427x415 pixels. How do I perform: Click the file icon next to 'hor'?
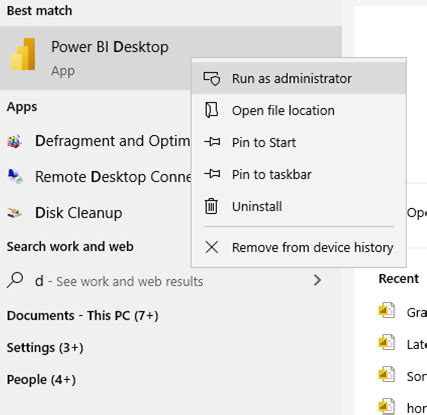(x=387, y=406)
